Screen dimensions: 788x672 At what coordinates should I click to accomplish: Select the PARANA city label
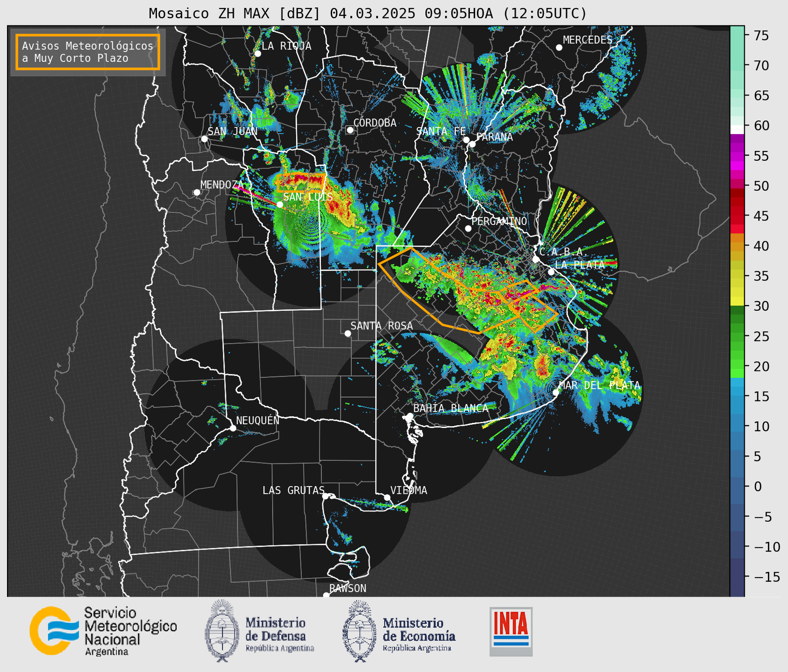494,137
